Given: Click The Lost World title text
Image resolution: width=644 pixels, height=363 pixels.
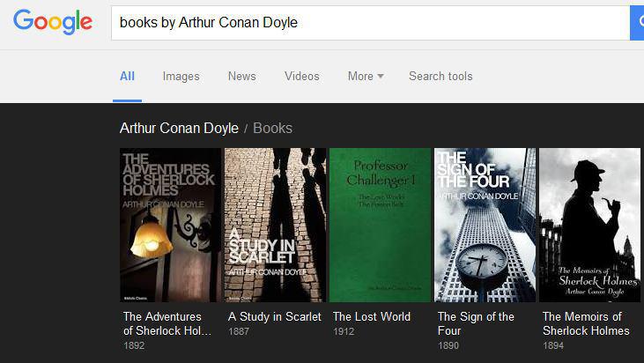Looking at the screenshot, I should click(372, 316).
